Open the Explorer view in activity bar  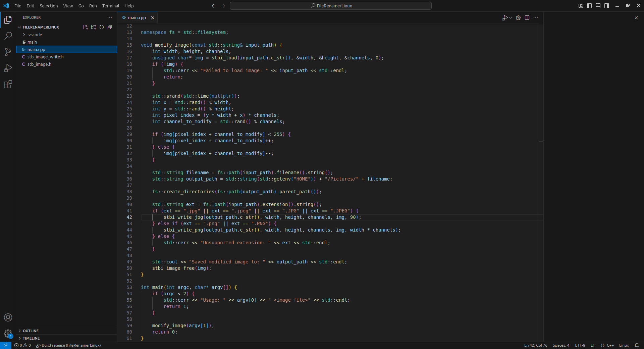[x=8, y=20]
